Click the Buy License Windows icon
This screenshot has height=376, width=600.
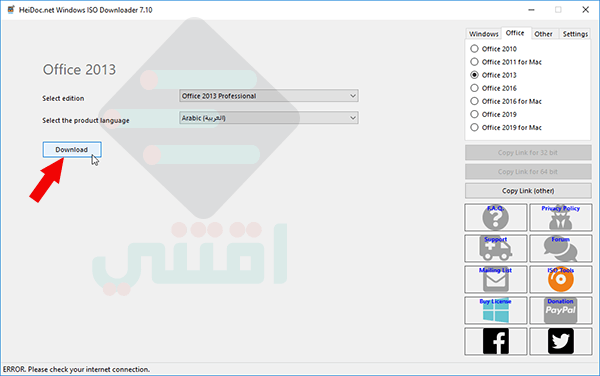pos(496,310)
